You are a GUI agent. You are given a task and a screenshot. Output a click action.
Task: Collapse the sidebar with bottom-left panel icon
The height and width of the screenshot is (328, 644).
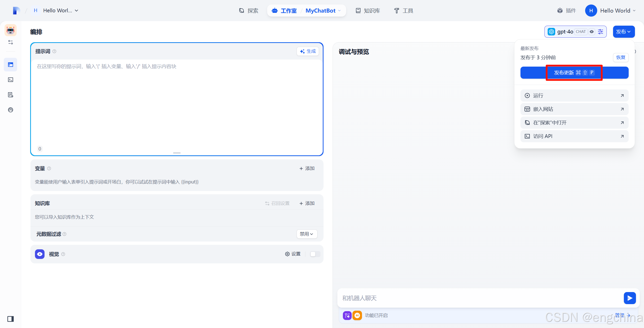click(10, 319)
